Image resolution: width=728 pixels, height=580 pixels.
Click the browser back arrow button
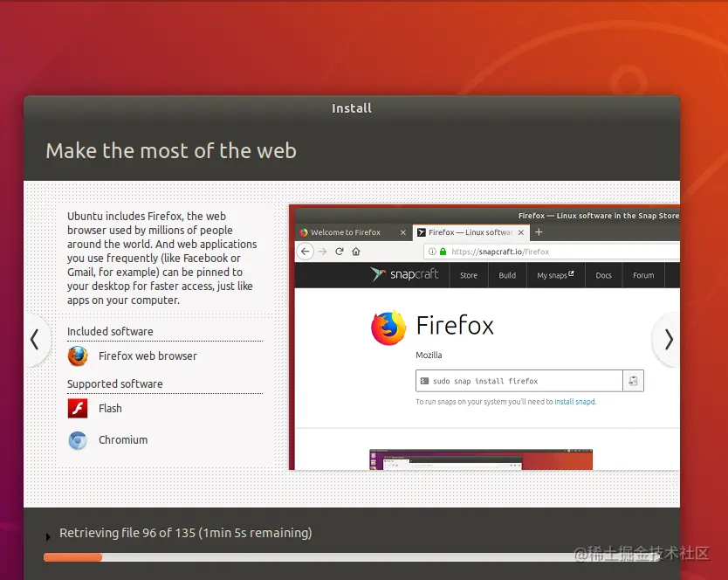tap(305, 252)
